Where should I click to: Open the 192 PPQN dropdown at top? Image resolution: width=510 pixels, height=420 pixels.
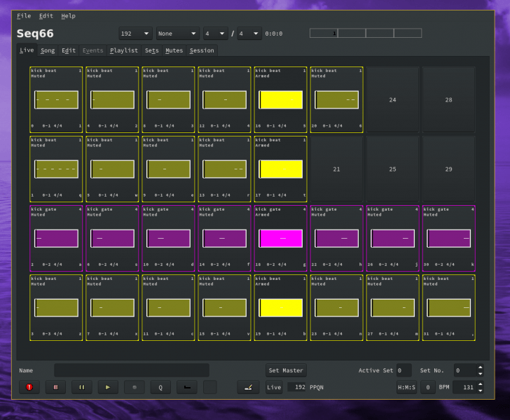point(135,34)
